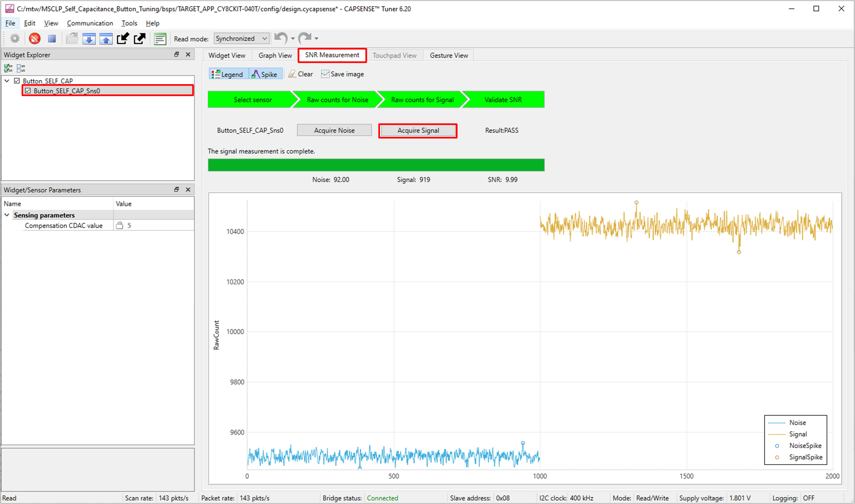Viewport: 855px width, 504px height.
Task: Click the Result:PASS text
Action: pos(502,130)
